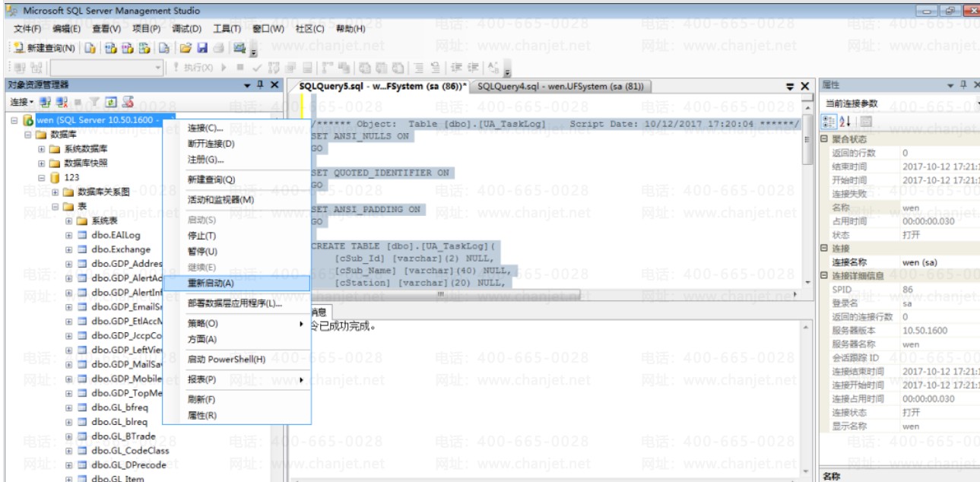Screen dimensions: 980x482
Task: Switch to SQLQuery5.sql tab
Action: [x=382, y=86]
